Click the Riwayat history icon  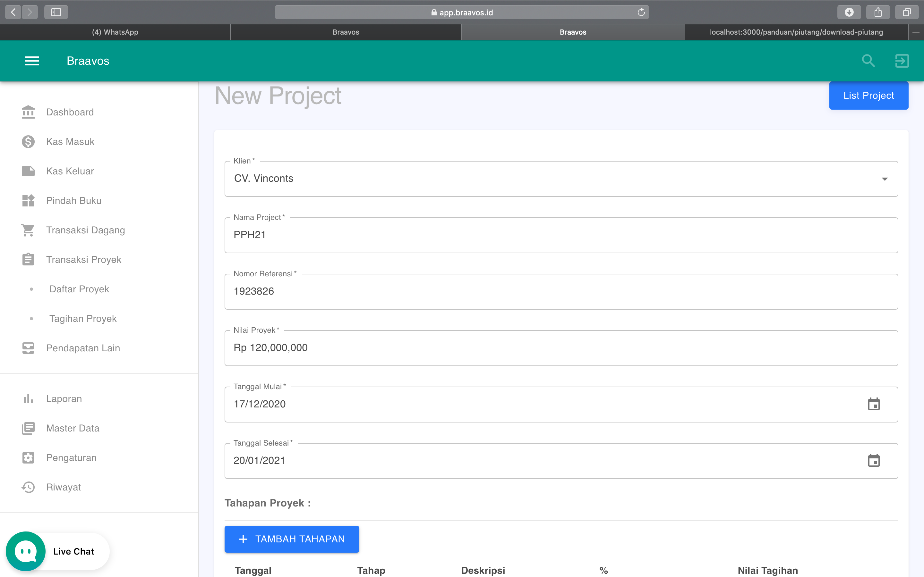coord(28,487)
